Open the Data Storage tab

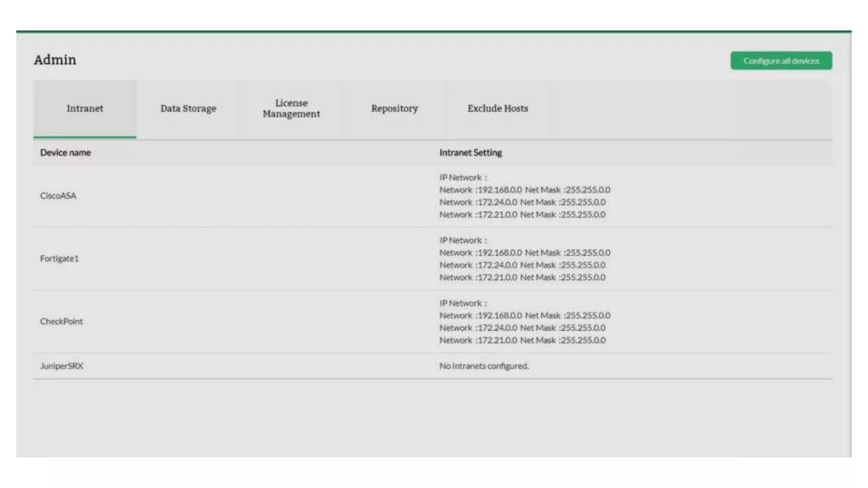pos(188,108)
